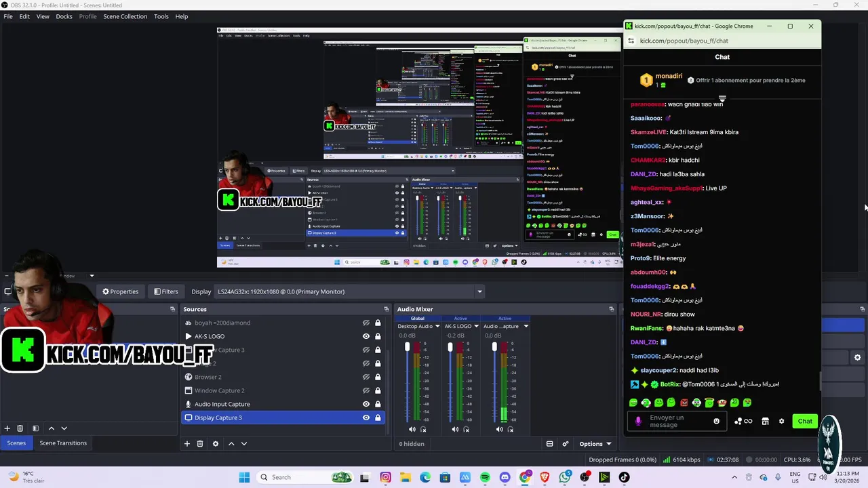The width and height of the screenshot is (868, 488).
Task: Open Desktop Audio channel dropdown arrow
Action: (437, 326)
